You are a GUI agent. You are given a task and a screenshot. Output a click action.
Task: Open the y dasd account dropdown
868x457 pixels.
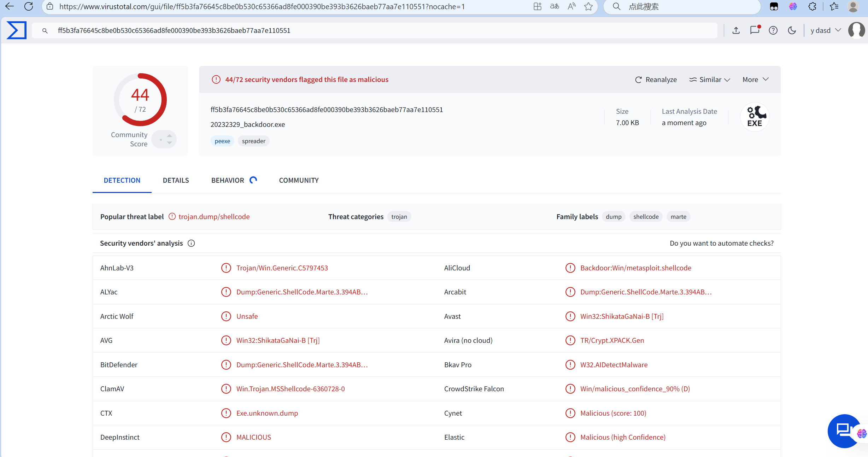pos(825,30)
